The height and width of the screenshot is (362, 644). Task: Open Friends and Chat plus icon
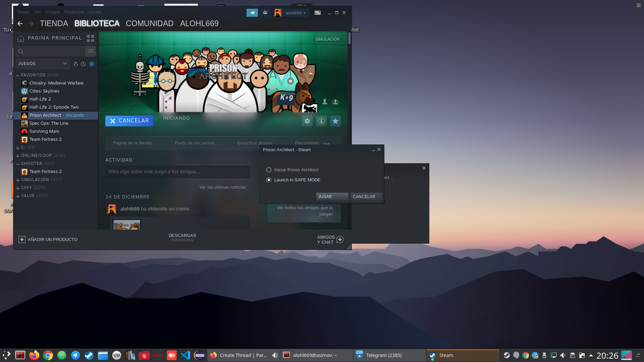[x=340, y=239]
